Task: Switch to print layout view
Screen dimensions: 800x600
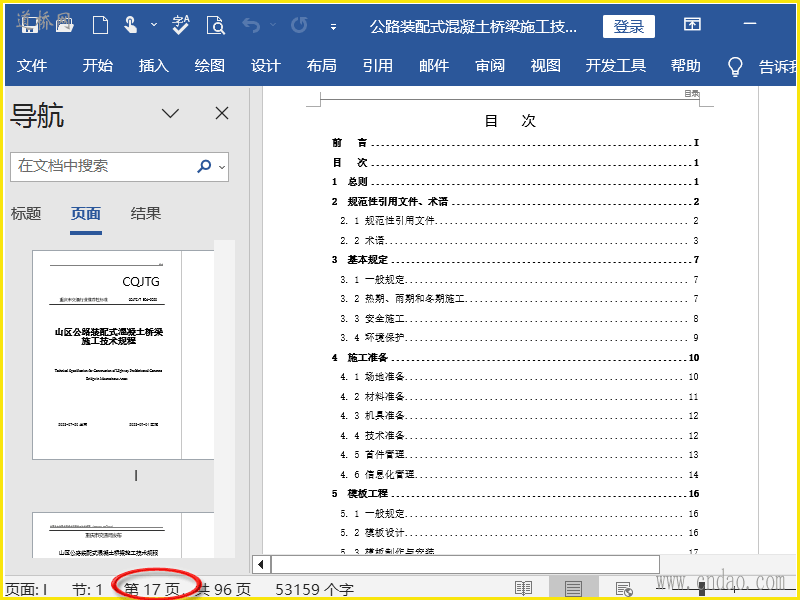Action: [573, 588]
